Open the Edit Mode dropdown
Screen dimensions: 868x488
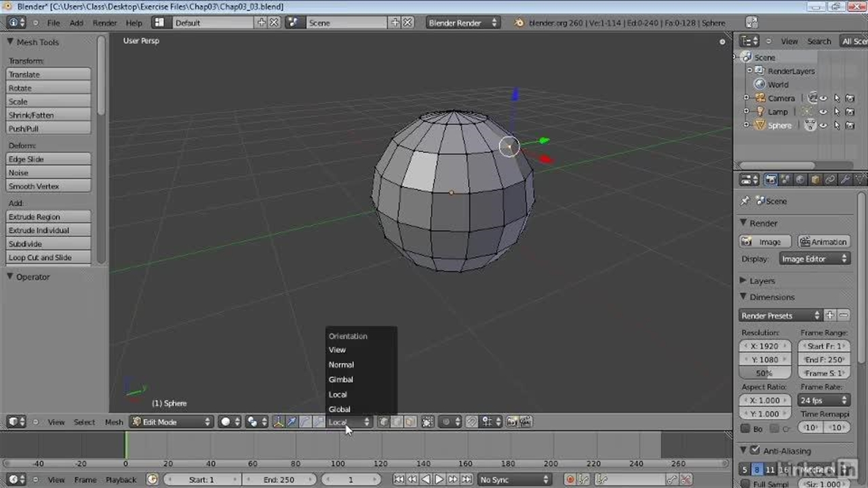pyautogui.click(x=172, y=422)
